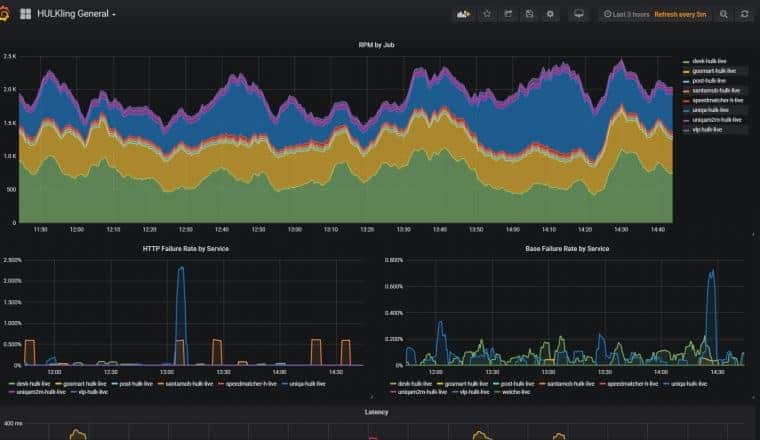Click purple color swatch of uniqam2m-hulk-live in RPM legend
760x440 pixels.
coord(686,121)
